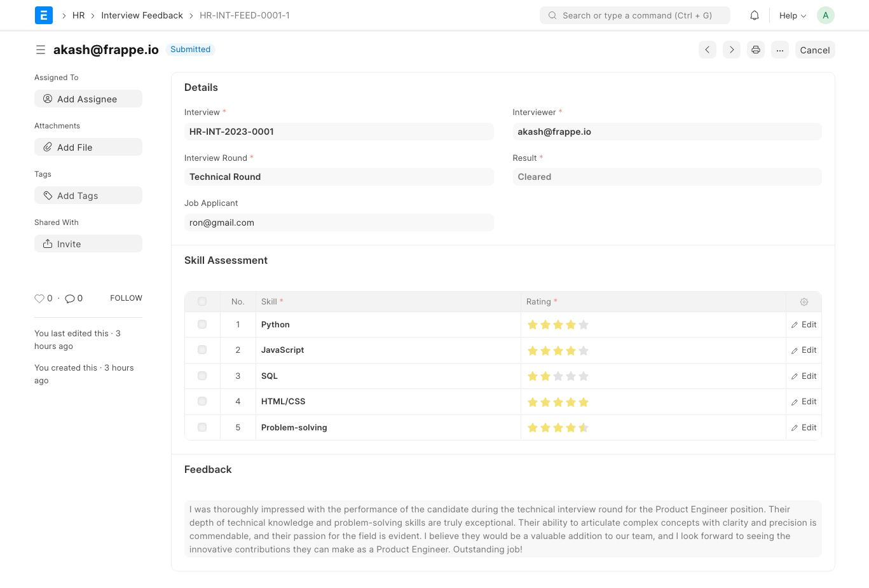
Task: Check the select-all skills checkbox
Action: click(x=202, y=301)
